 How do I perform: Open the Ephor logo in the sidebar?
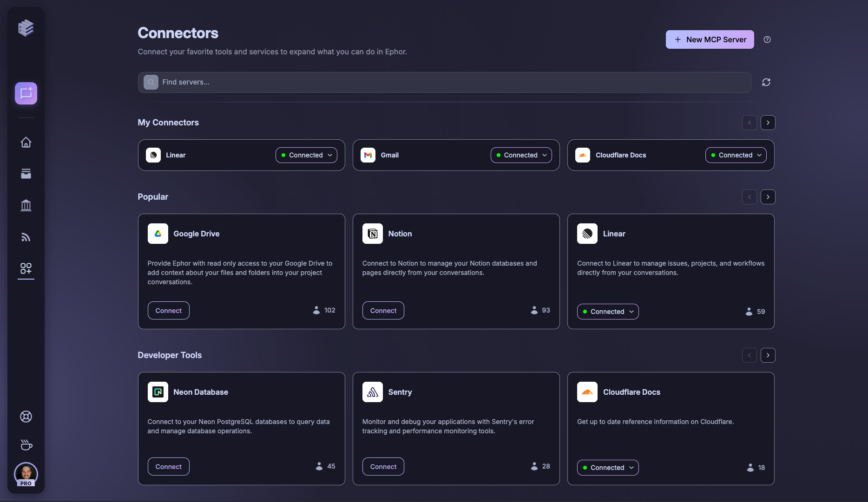pyautogui.click(x=26, y=28)
